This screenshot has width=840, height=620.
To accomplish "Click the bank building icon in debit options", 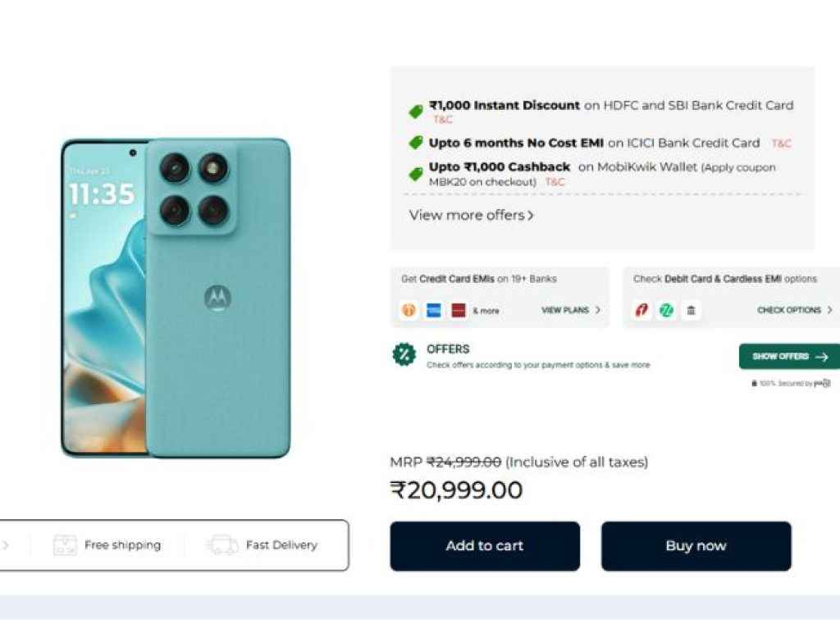I will (x=691, y=311).
